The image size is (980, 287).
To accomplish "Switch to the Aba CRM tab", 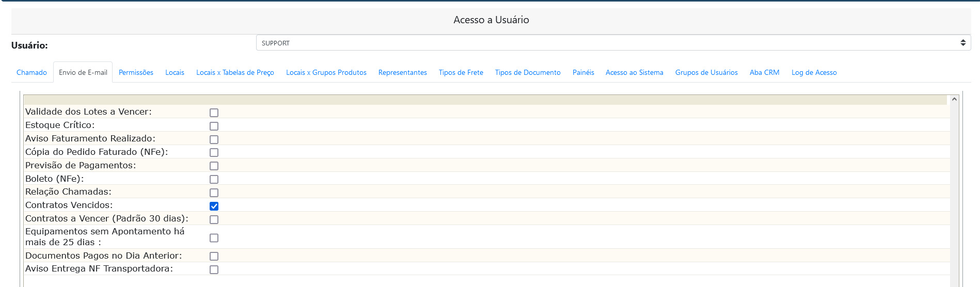I will coord(764,73).
